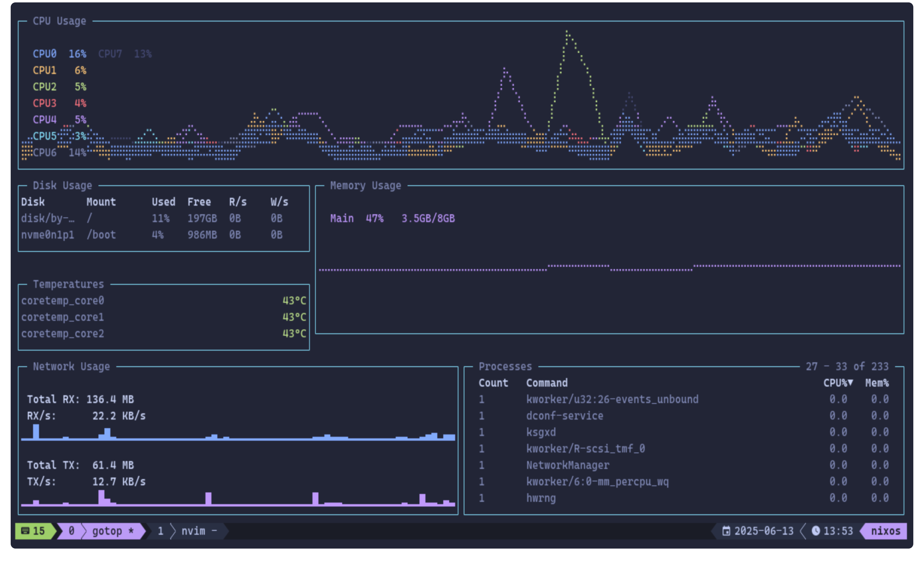The height and width of the screenshot is (567, 924).
Task: Click the Mem% column header
Action: pyautogui.click(x=877, y=382)
